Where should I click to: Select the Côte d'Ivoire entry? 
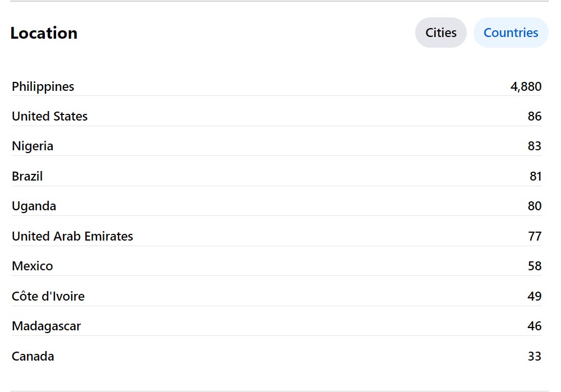point(48,296)
